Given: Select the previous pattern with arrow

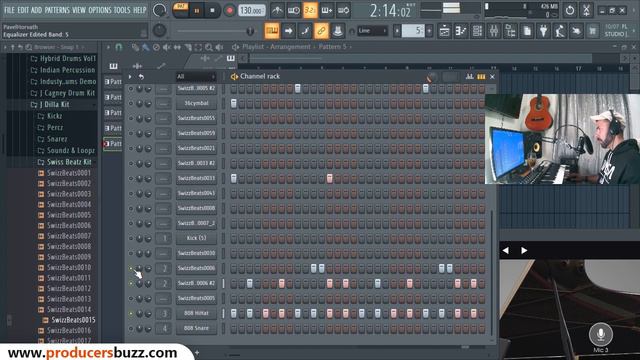Looking at the screenshot, I should coord(397,31).
